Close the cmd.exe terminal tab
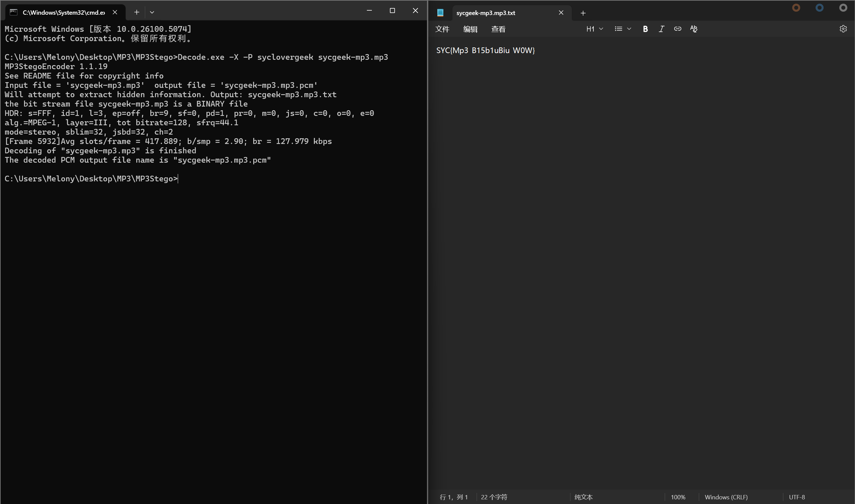This screenshot has width=855, height=504. tap(115, 12)
